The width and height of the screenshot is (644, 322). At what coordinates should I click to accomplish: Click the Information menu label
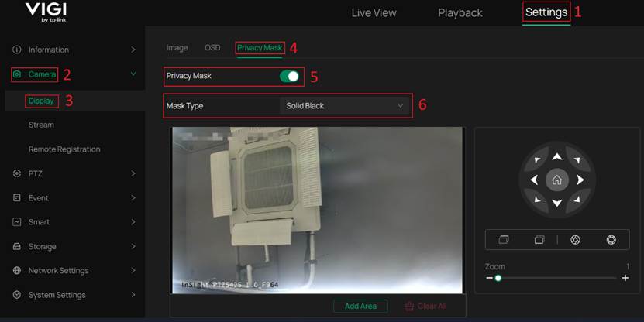(x=49, y=50)
